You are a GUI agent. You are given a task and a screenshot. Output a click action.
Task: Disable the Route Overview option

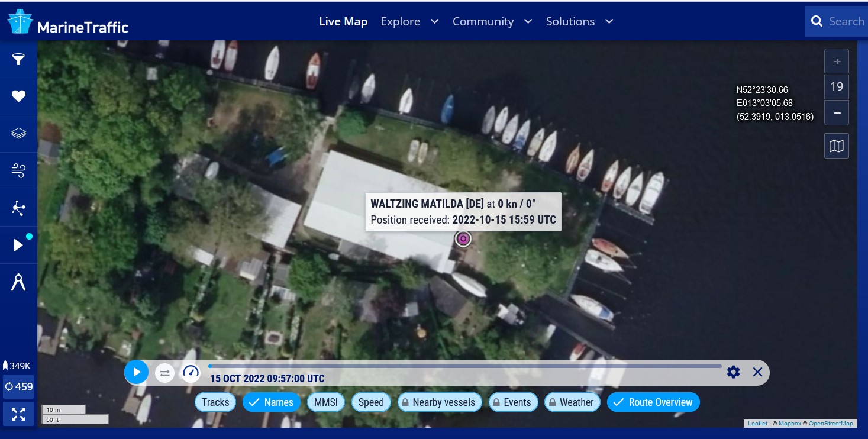point(653,402)
